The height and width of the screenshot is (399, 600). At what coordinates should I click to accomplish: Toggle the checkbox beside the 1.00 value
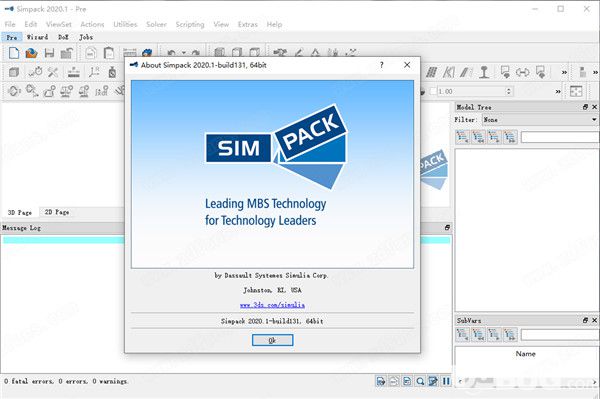433,91
